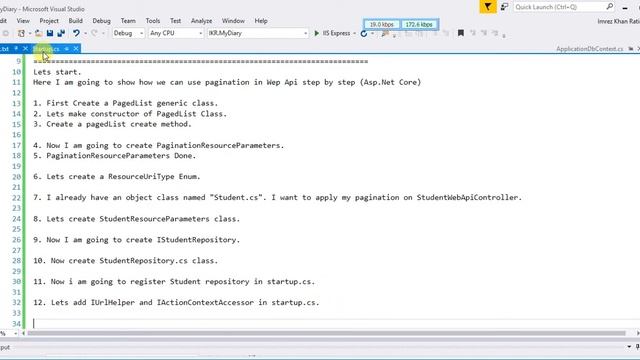The image size is (640, 360).
Task: Open the Any CPU platform dropdown
Action: pos(176,33)
